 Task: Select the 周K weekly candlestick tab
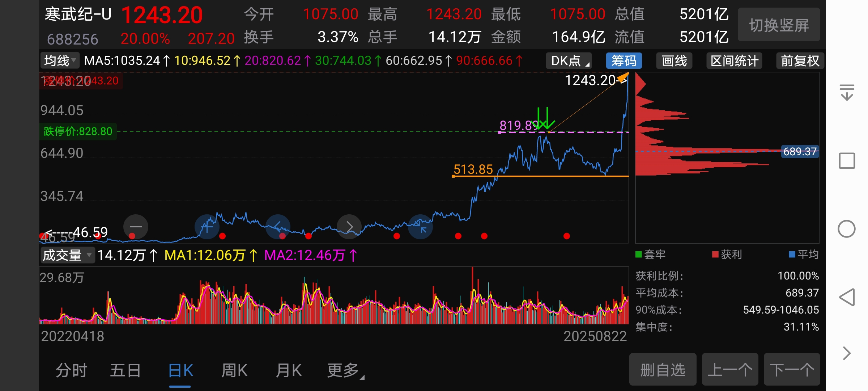click(234, 370)
